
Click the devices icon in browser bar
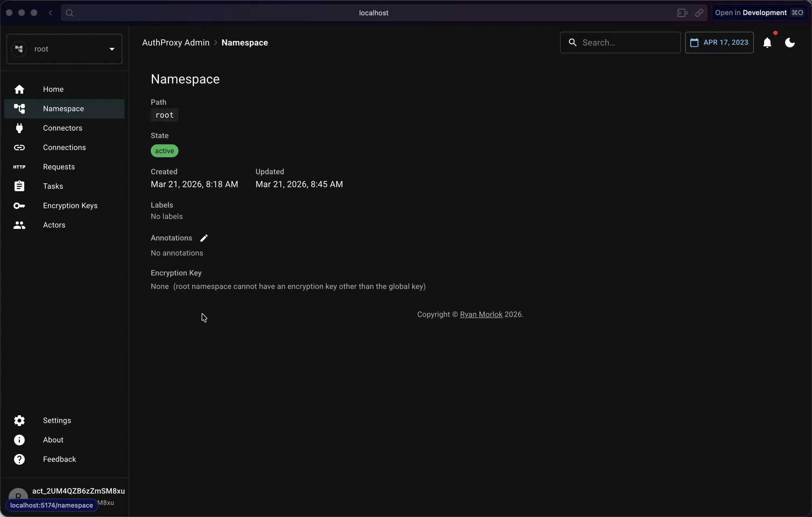coord(682,13)
